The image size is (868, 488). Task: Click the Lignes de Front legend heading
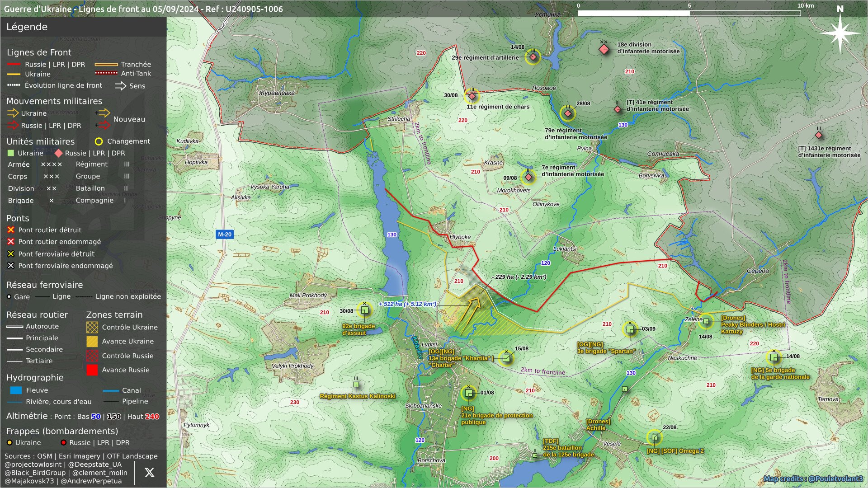[x=39, y=52]
